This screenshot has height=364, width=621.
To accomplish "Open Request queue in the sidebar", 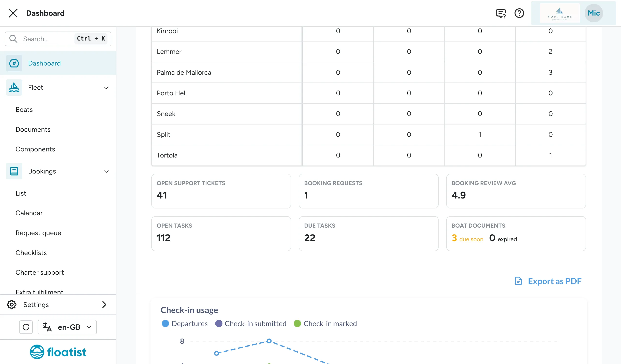I will (x=38, y=233).
